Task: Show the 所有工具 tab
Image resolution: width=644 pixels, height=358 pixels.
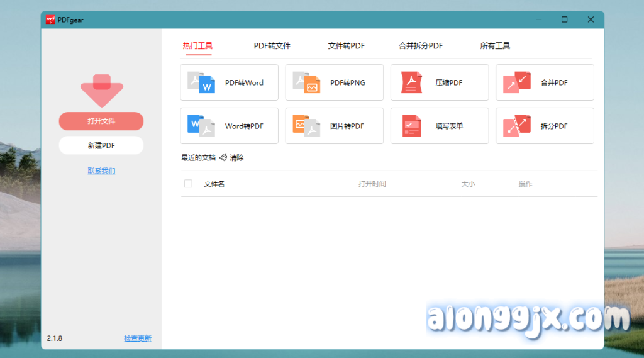Action: pyautogui.click(x=495, y=46)
